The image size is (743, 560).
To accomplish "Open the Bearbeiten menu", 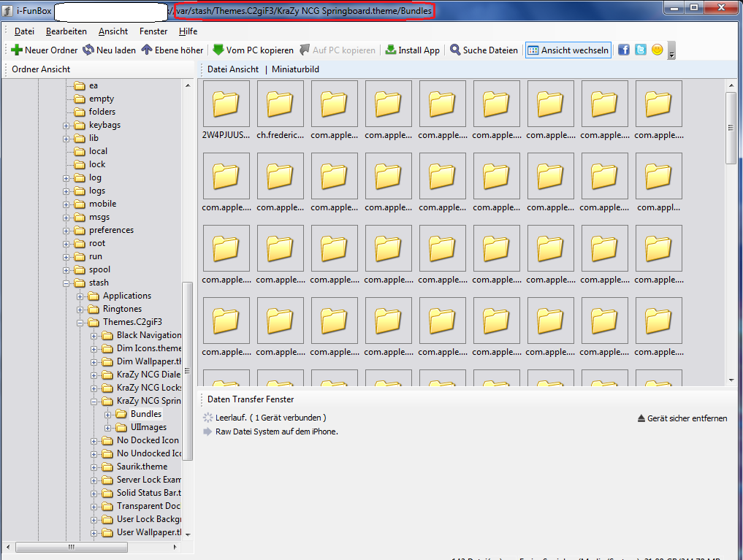I will pyautogui.click(x=66, y=31).
